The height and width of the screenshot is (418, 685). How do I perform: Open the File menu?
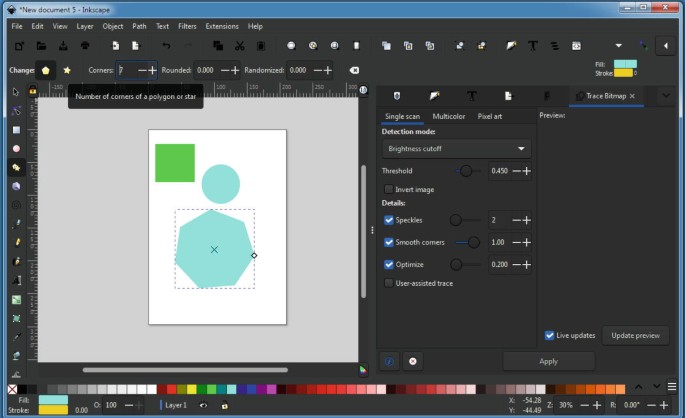[17, 26]
